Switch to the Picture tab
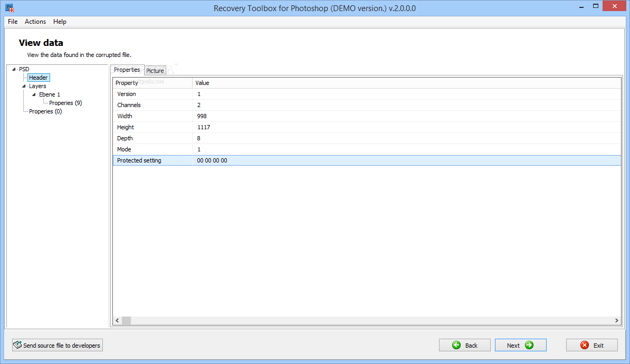The width and height of the screenshot is (630, 364). tap(155, 70)
